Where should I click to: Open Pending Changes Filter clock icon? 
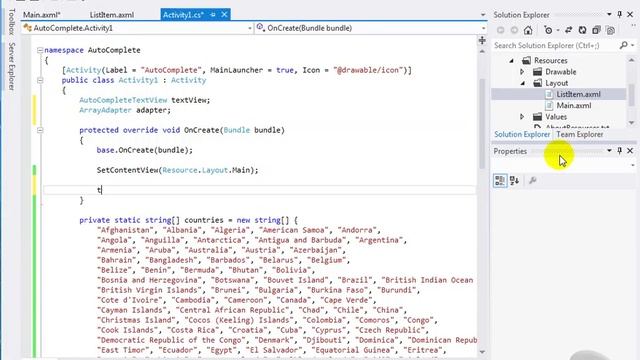click(x=548, y=30)
